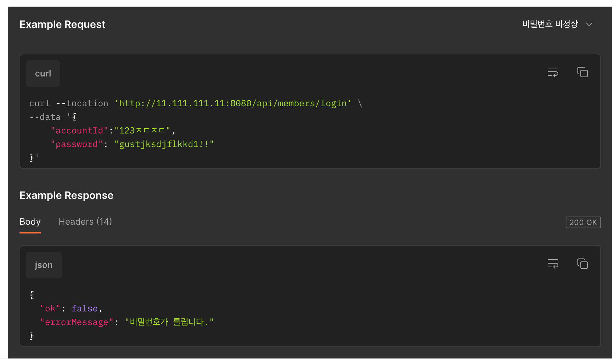
Task: Toggle word wrap in curl request block
Action: pyautogui.click(x=553, y=72)
